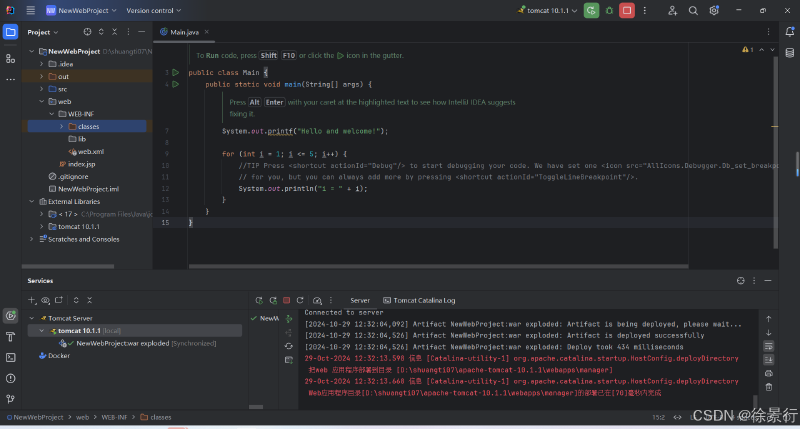Collapse all in the Project panel
Viewport: 800px width, 429px height.
[x=114, y=32]
